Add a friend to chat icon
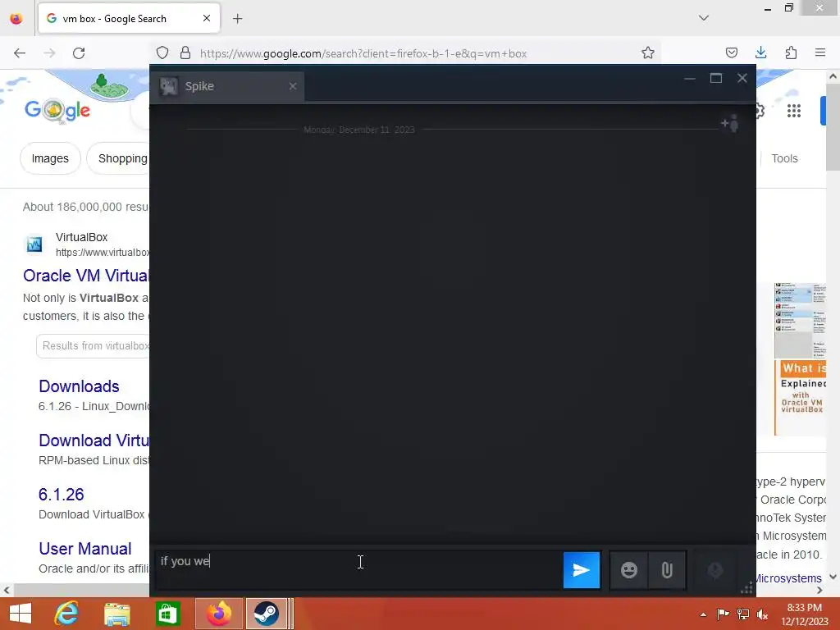Image resolution: width=840 pixels, height=630 pixels. click(730, 124)
